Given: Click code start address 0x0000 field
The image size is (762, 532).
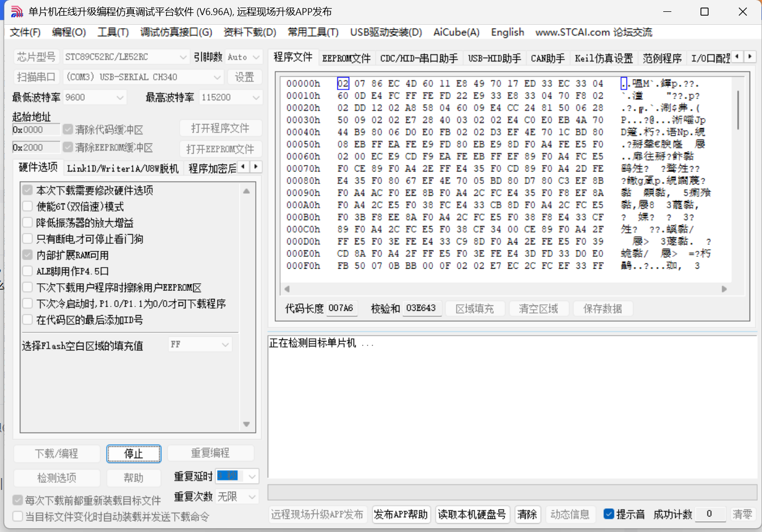Looking at the screenshot, I should pos(36,129).
